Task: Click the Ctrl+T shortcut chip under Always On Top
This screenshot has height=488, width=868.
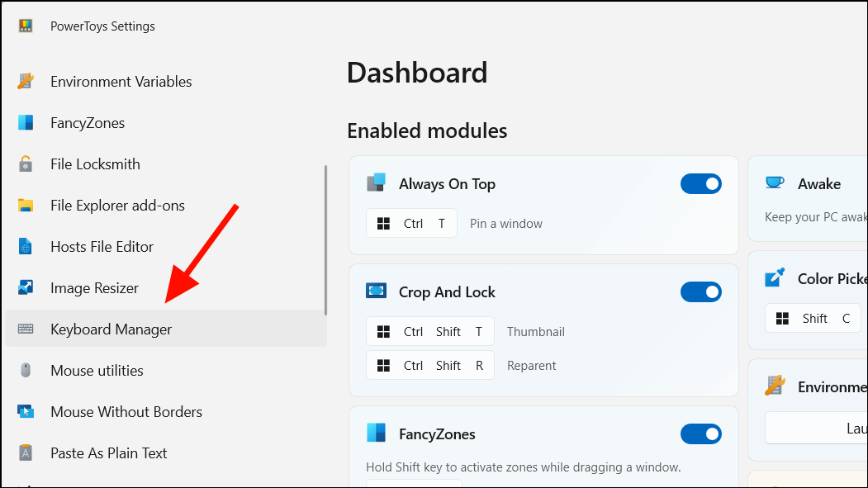Action: tap(411, 223)
